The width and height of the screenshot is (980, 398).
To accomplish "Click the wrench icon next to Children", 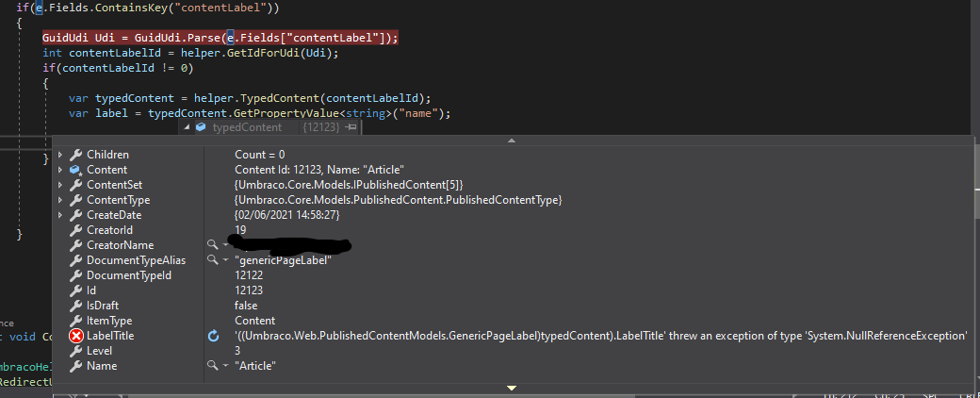I will click(75, 155).
